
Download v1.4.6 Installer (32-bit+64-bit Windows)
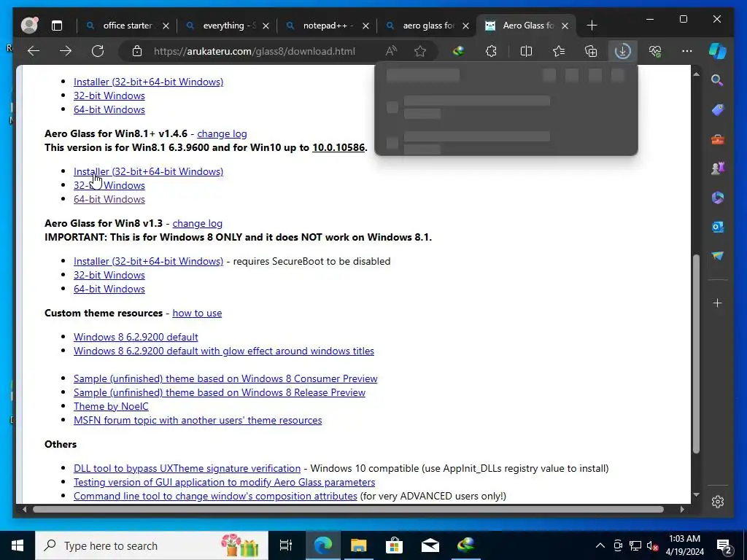pos(148,171)
